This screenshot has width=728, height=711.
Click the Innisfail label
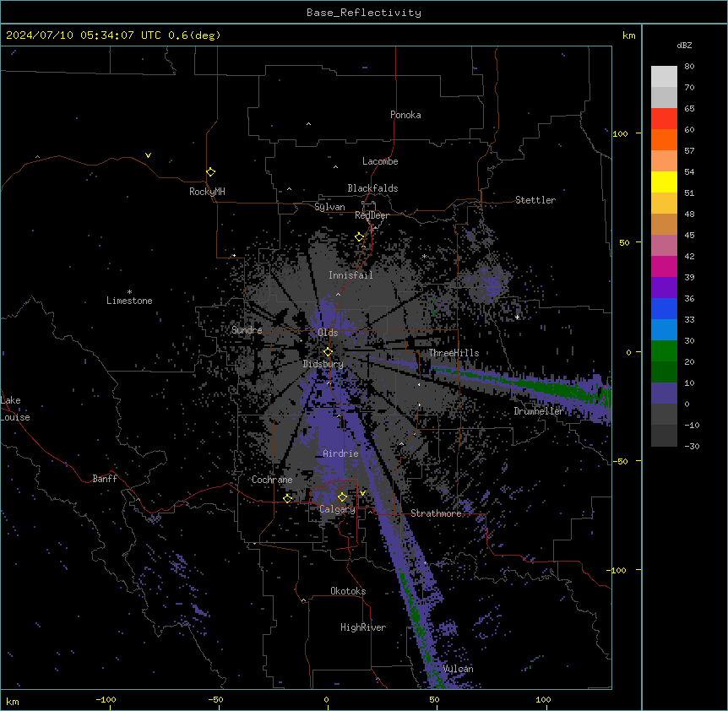tap(350, 275)
